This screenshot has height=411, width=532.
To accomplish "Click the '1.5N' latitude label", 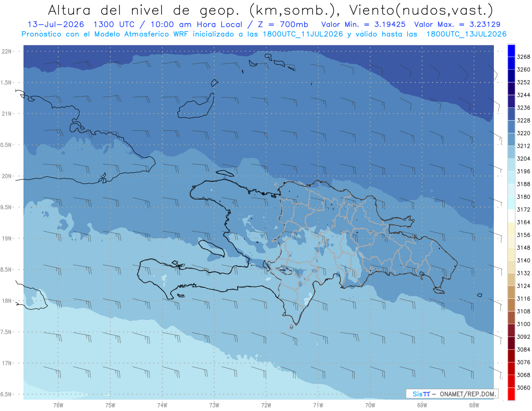I will [x=6, y=82].
